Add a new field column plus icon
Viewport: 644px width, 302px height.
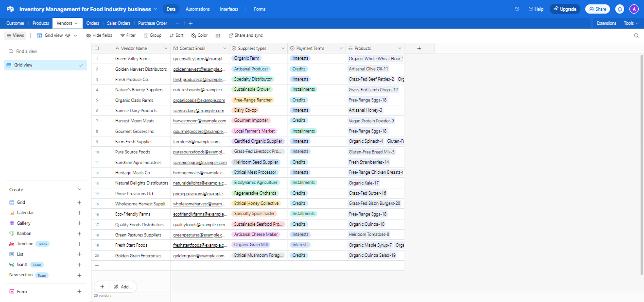(419, 48)
